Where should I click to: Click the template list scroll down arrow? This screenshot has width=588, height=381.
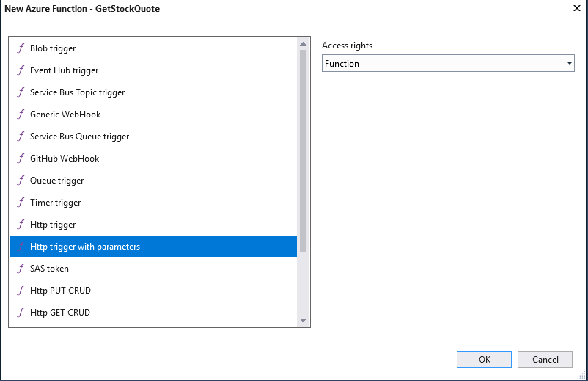click(303, 320)
